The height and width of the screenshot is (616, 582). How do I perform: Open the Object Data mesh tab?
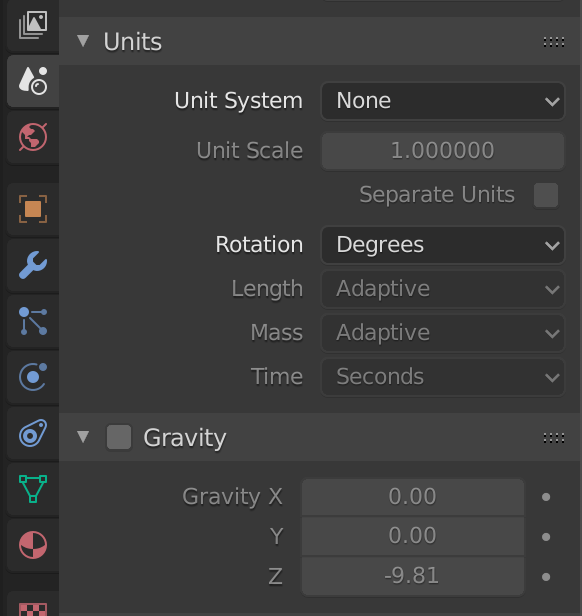click(x=33, y=489)
